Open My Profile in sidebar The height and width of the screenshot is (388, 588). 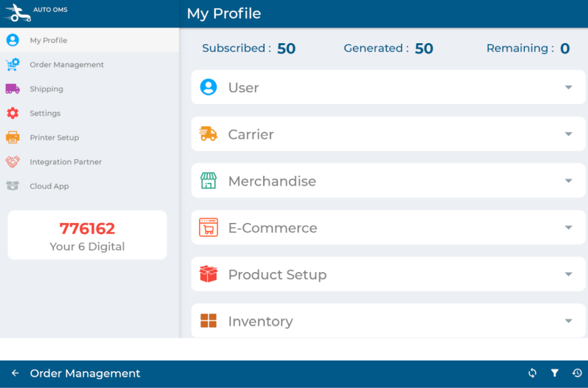coord(89,40)
